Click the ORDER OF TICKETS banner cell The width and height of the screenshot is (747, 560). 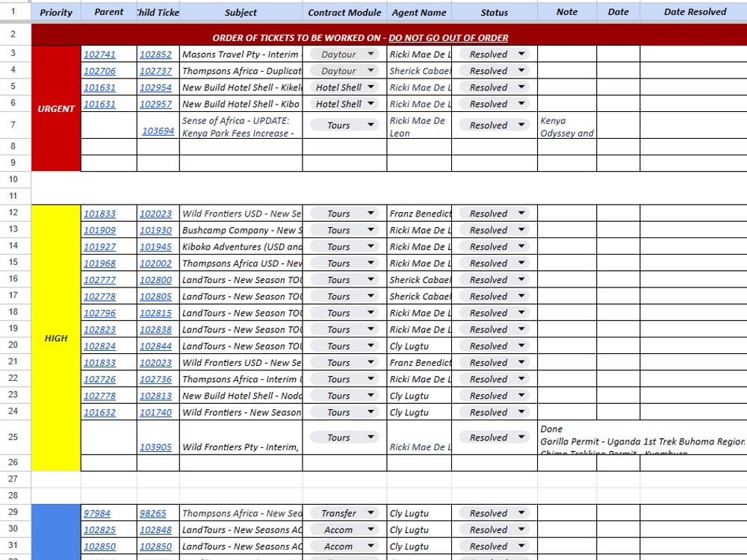tap(389, 35)
